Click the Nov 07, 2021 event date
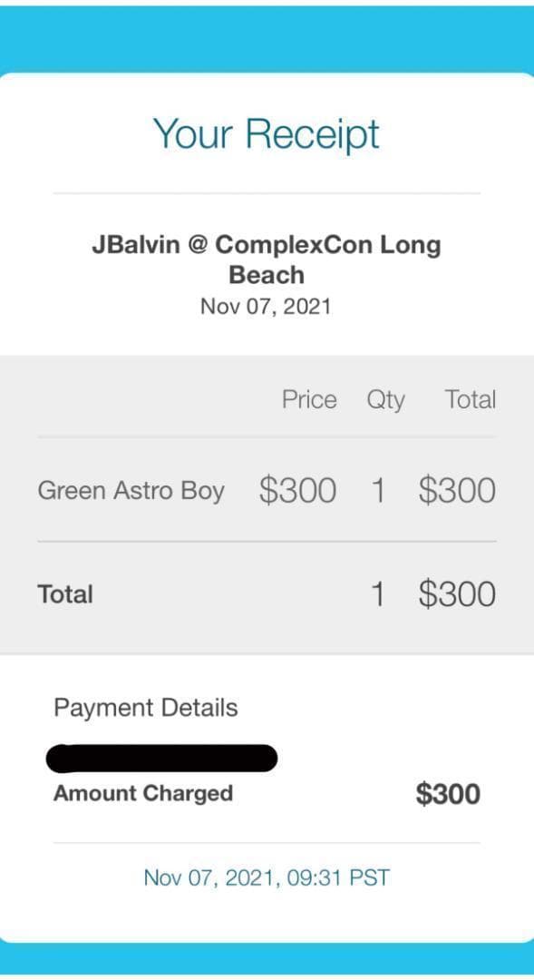Screen dimensions: 534x980 point(266,306)
